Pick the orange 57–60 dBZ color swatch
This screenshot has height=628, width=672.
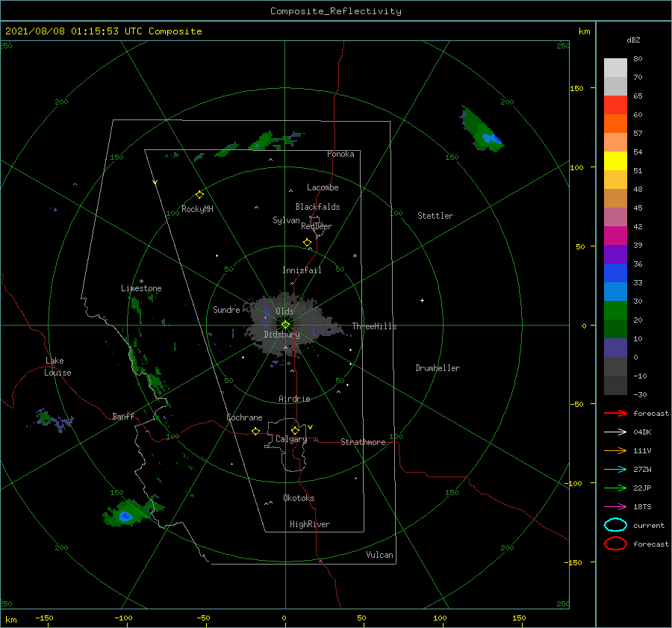click(x=615, y=123)
